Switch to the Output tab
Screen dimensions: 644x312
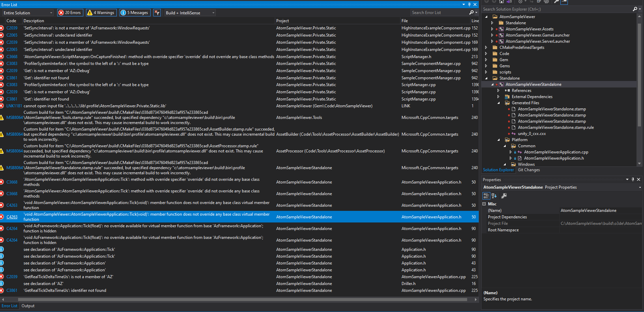tap(28, 306)
